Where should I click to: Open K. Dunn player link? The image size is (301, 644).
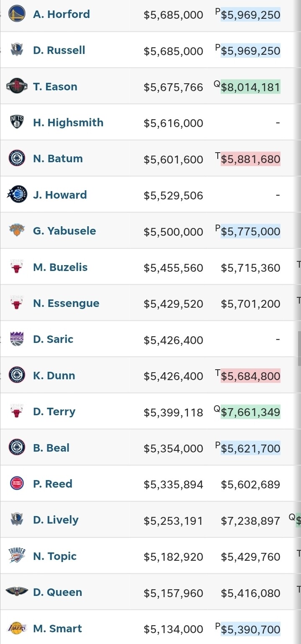click(x=54, y=376)
